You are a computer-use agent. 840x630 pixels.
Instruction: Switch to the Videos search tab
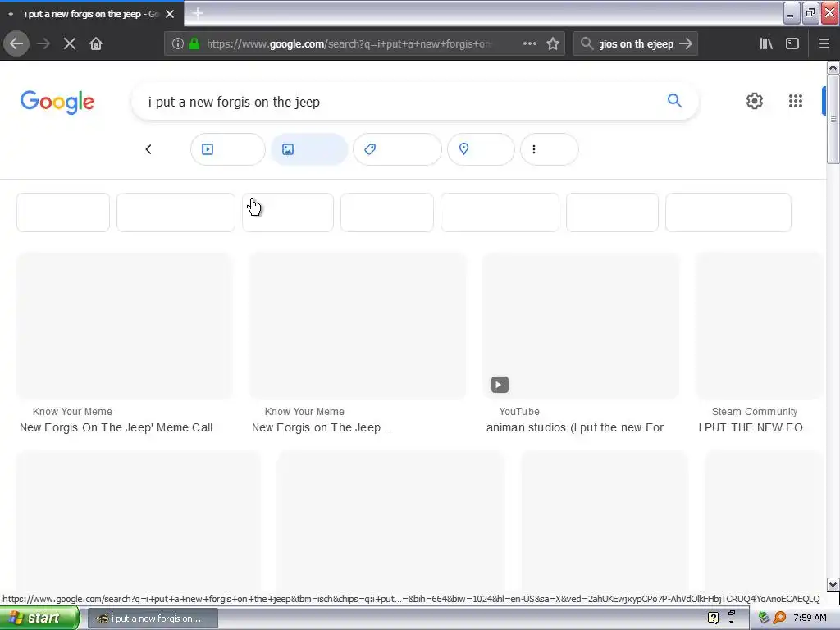click(228, 149)
